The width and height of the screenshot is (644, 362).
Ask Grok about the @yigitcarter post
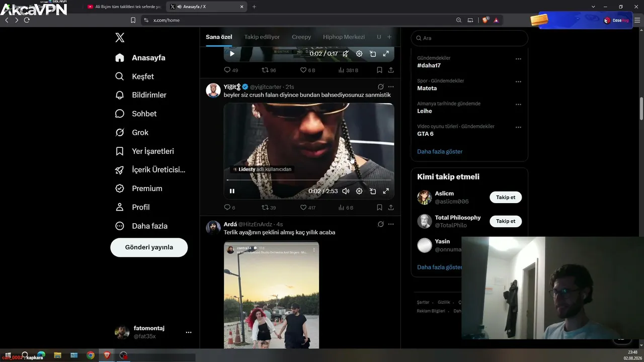(x=381, y=86)
